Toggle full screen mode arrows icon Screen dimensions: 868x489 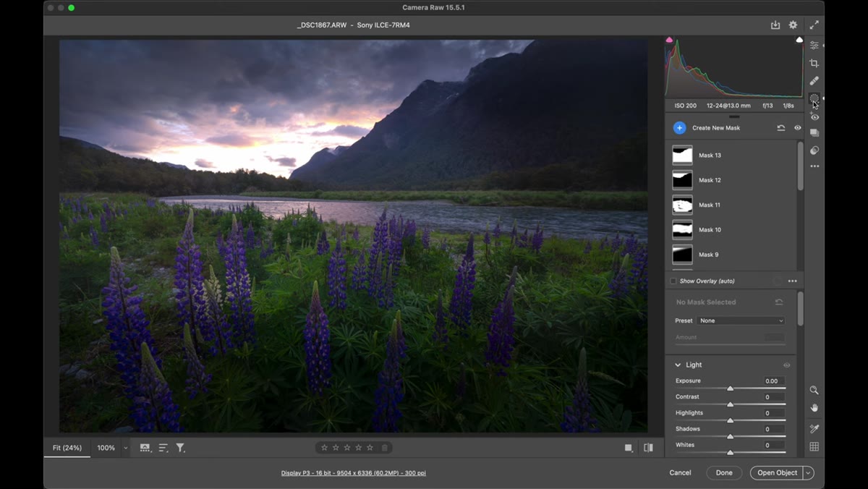pos(814,25)
